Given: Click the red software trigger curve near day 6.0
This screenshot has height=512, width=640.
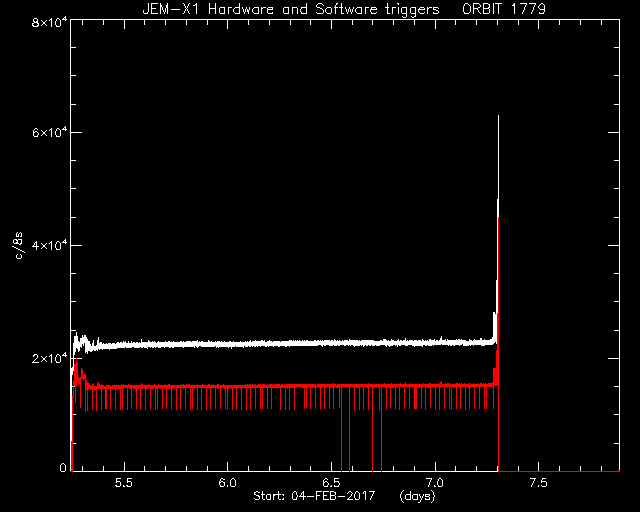Looking at the screenshot, I should click(x=227, y=386).
